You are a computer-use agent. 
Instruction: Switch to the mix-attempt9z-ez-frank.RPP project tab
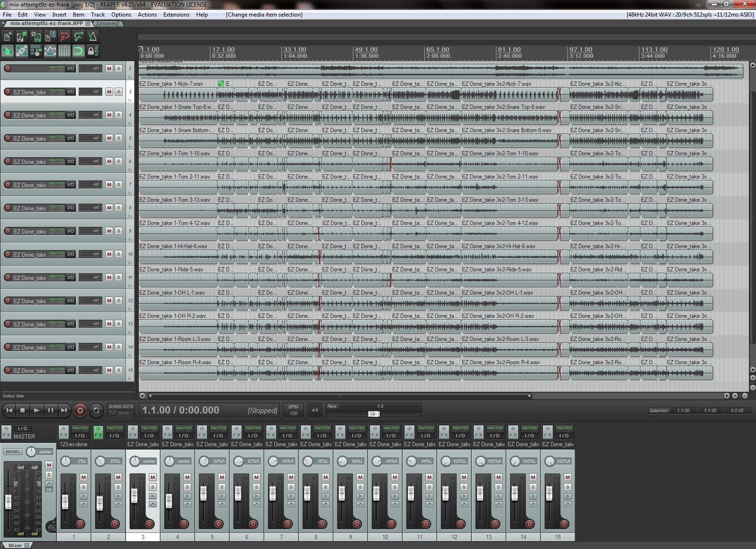pyautogui.click(x=46, y=23)
